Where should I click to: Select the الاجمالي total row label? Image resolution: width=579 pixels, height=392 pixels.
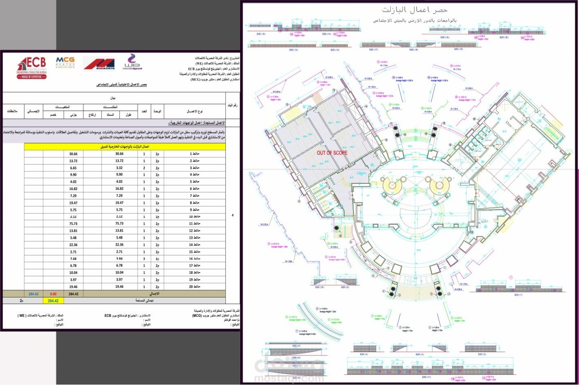click(x=154, y=294)
